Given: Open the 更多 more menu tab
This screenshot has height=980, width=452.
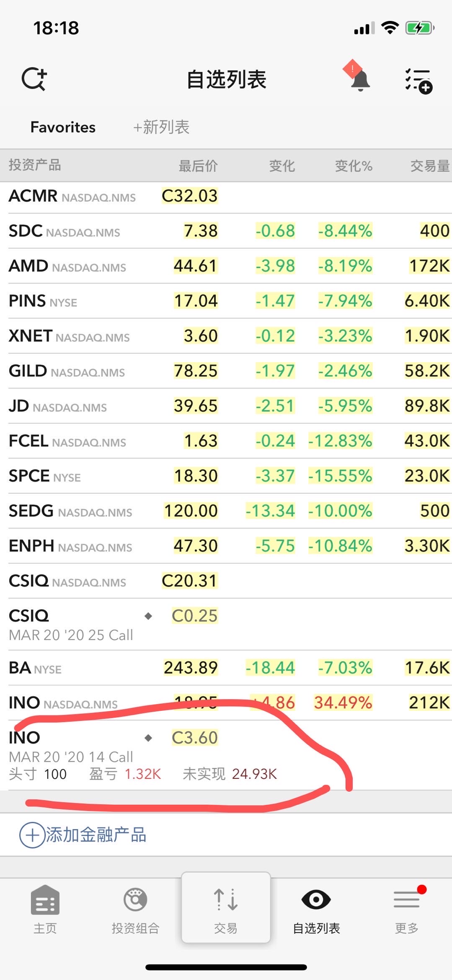Looking at the screenshot, I should point(407,910).
